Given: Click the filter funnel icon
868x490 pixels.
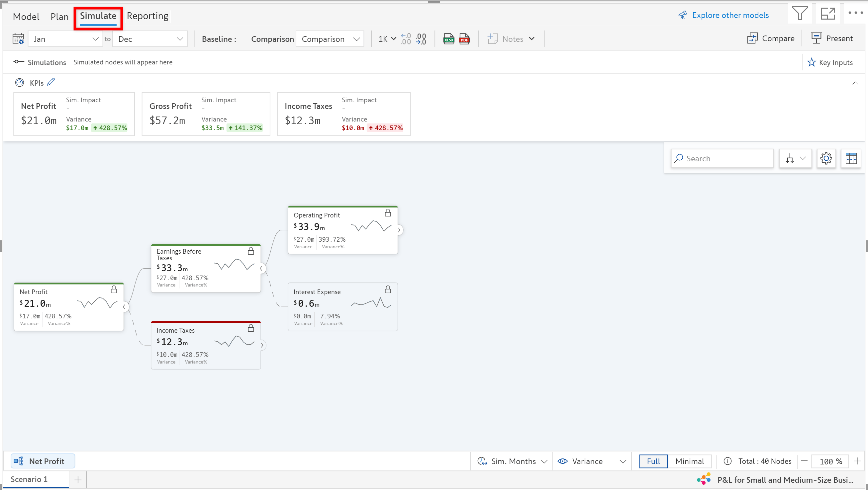Looking at the screenshot, I should [x=800, y=14].
